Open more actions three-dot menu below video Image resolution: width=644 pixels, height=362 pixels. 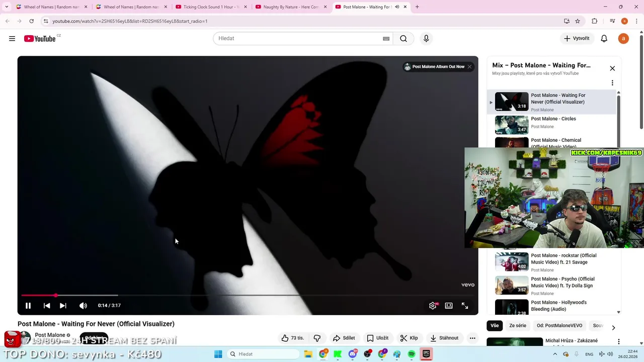(x=472, y=338)
